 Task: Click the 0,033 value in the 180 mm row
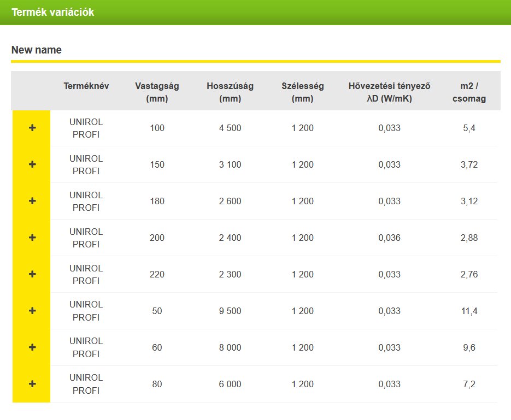pyautogui.click(x=390, y=201)
